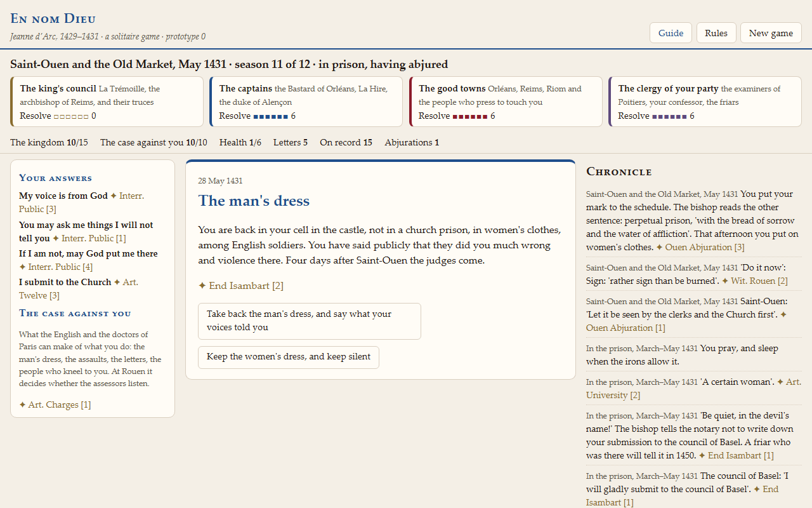
Task: Open Ouen Abjuration [3] in the Chronicle
Action: click(x=700, y=247)
